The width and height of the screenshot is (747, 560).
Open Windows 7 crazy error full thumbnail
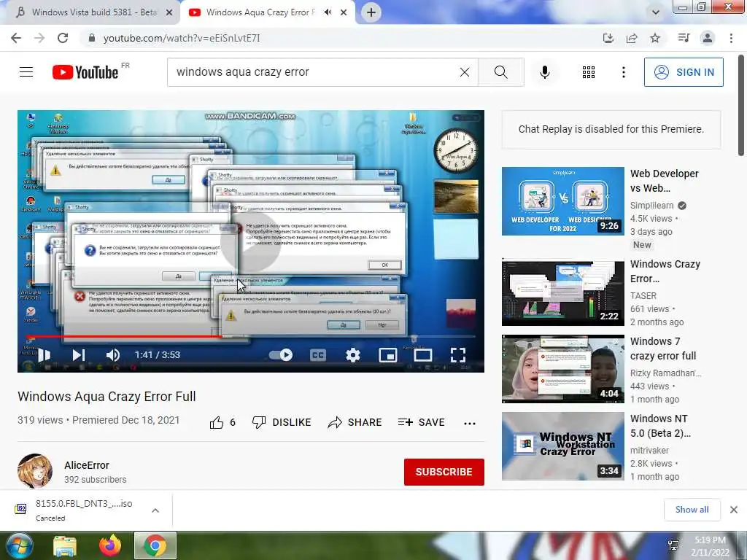coord(562,368)
